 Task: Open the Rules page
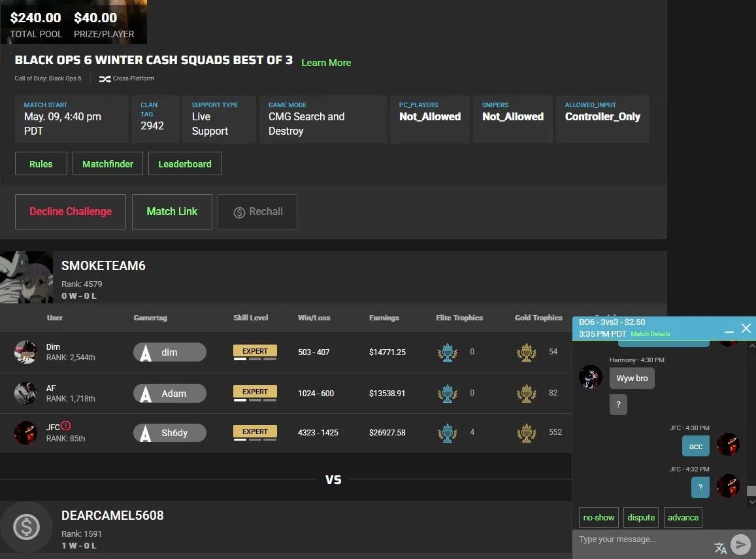click(41, 164)
